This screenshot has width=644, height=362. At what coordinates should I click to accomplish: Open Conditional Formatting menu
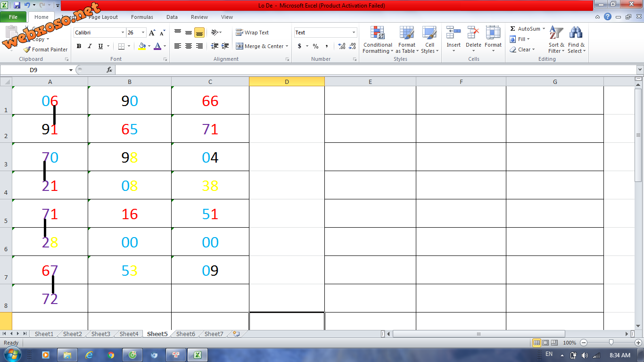(x=378, y=40)
